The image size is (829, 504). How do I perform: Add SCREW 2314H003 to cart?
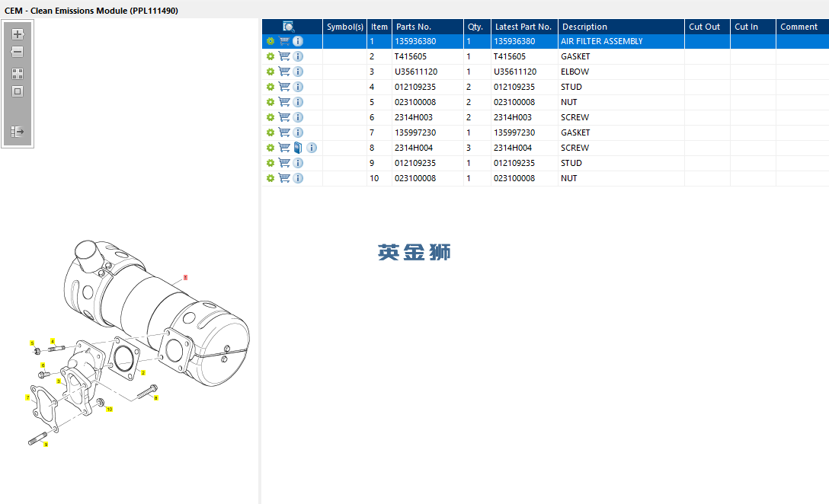284,117
